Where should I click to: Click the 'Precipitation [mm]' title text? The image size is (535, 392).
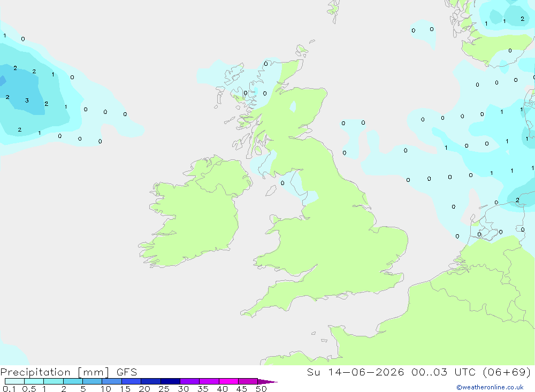point(55,372)
